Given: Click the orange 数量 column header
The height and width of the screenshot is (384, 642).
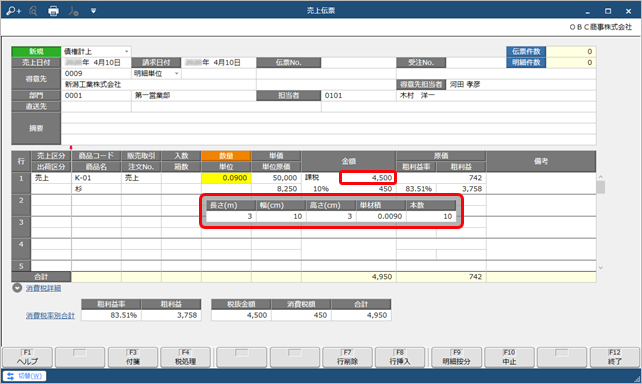Looking at the screenshot, I should (226, 156).
